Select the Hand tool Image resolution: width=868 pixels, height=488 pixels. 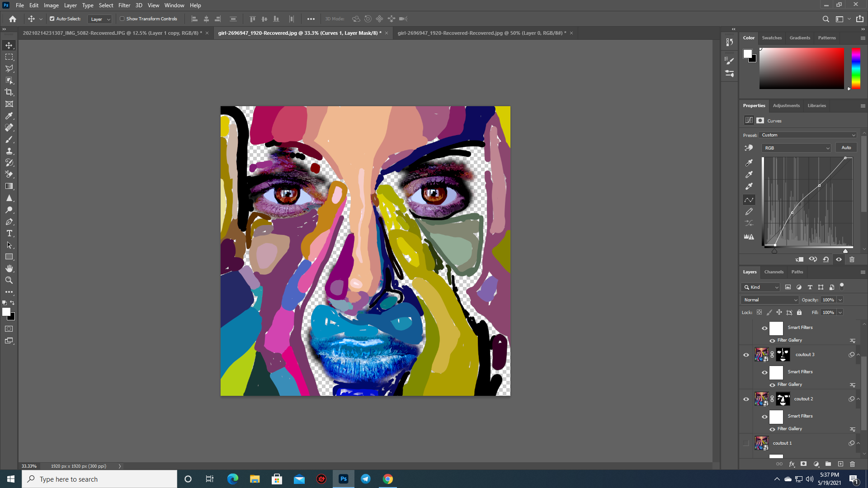tap(9, 268)
